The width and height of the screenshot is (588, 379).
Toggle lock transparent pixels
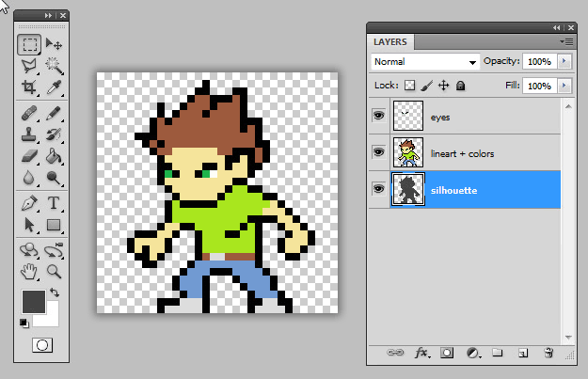tap(409, 86)
